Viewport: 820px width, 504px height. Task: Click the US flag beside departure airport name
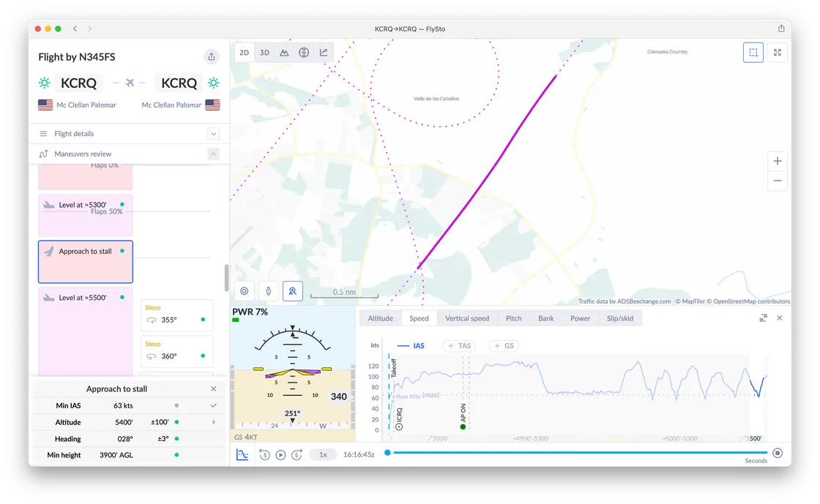45,105
